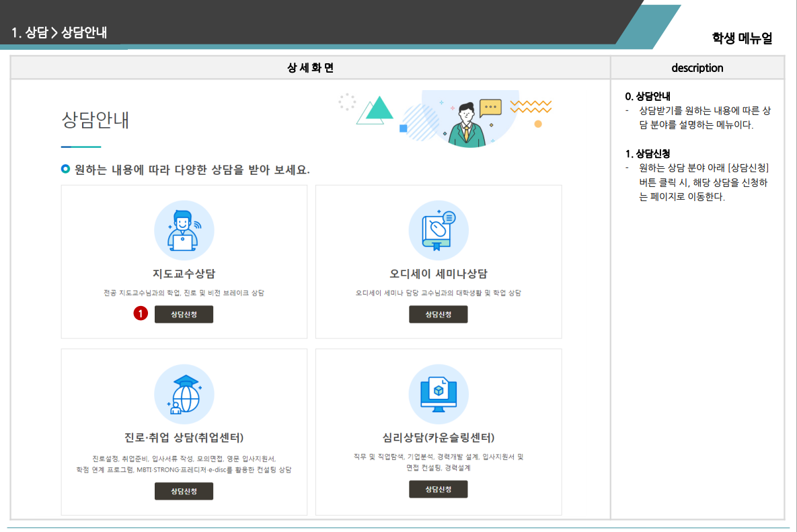
Task: Click the 지도교수상담 student-with-laptop icon
Action: (x=184, y=230)
